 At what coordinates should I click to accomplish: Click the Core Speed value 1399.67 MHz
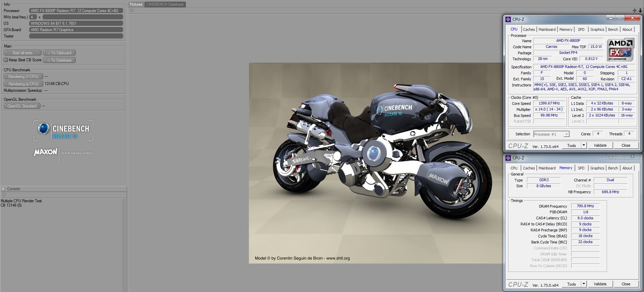coord(549,103)
